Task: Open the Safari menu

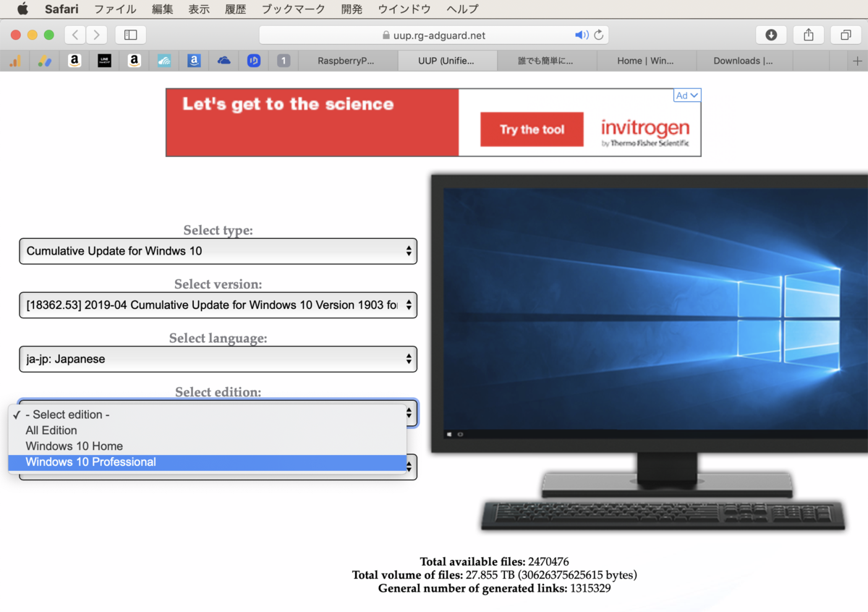Action: (61, 9)
